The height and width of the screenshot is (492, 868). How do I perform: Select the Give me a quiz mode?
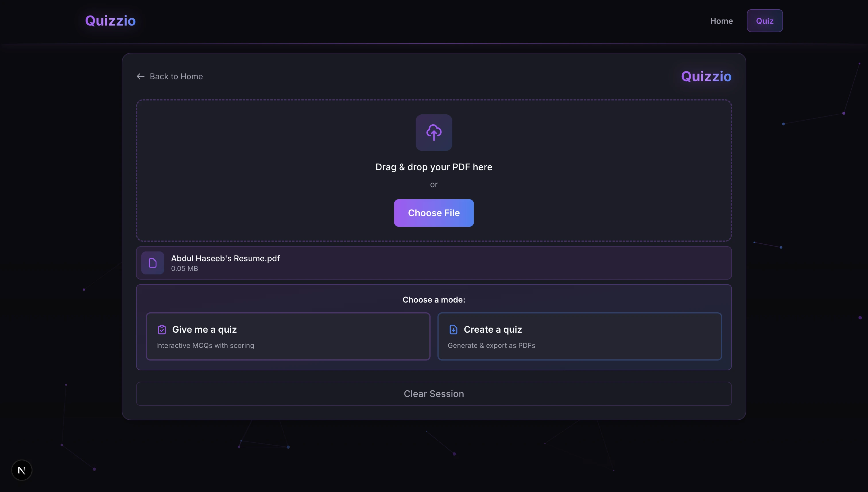click(x=288, y=336)
